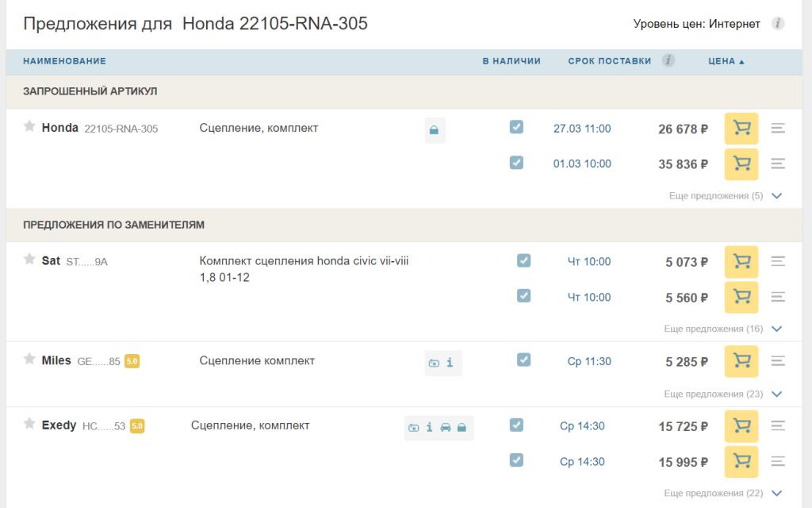Click the Exedy article HC......53
This screenshot has height=508, width=812.
(x=104, y=426)
